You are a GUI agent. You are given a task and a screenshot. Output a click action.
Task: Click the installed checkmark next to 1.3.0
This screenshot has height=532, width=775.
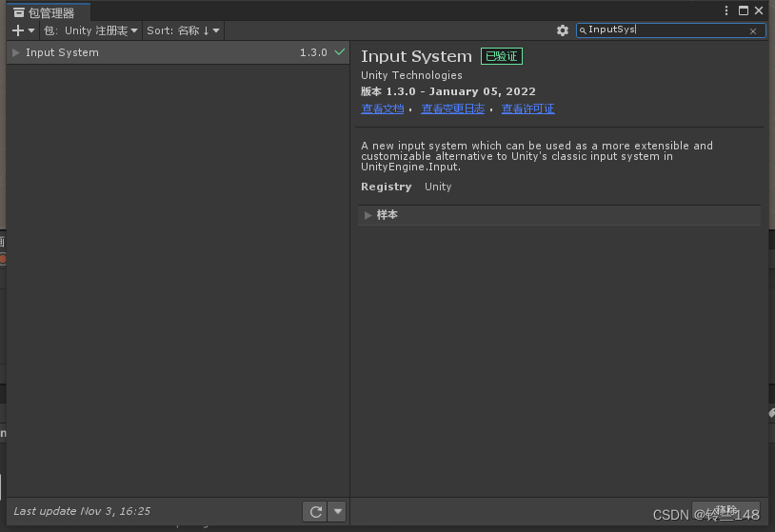click(x=340, y=51)
